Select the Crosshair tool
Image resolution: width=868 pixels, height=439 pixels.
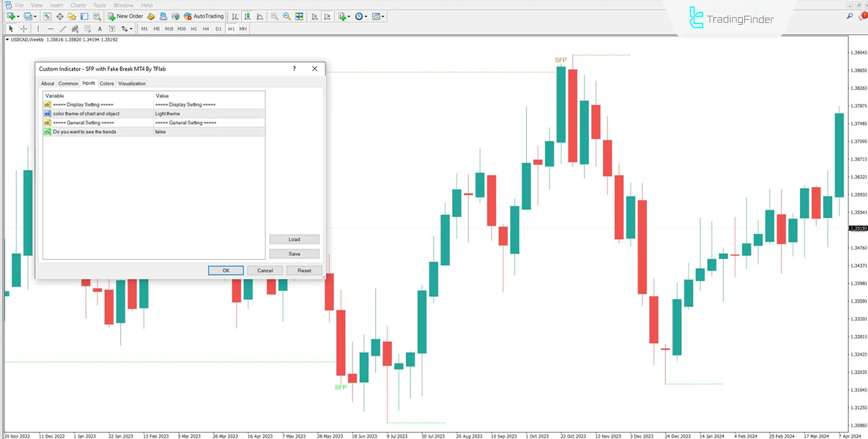(x=24, y=29)
